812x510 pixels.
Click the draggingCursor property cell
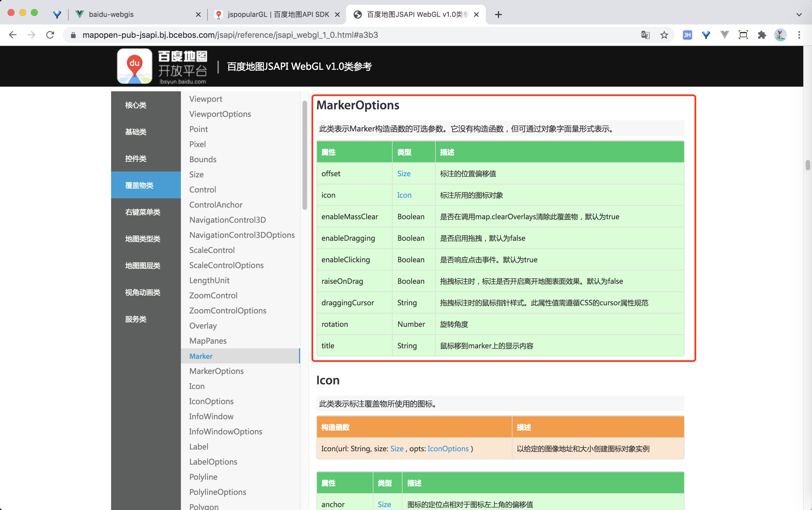(x=354, y=302)
